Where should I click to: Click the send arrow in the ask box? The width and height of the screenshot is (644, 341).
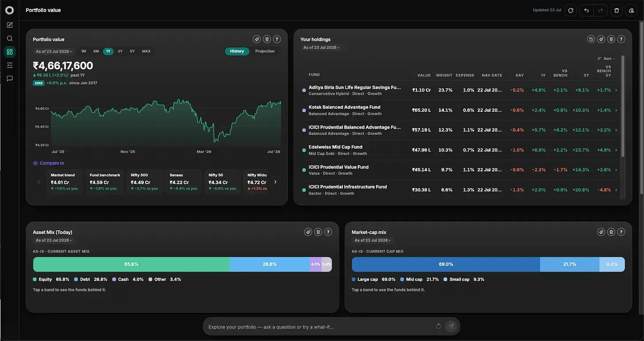click(x=451, y=326)
